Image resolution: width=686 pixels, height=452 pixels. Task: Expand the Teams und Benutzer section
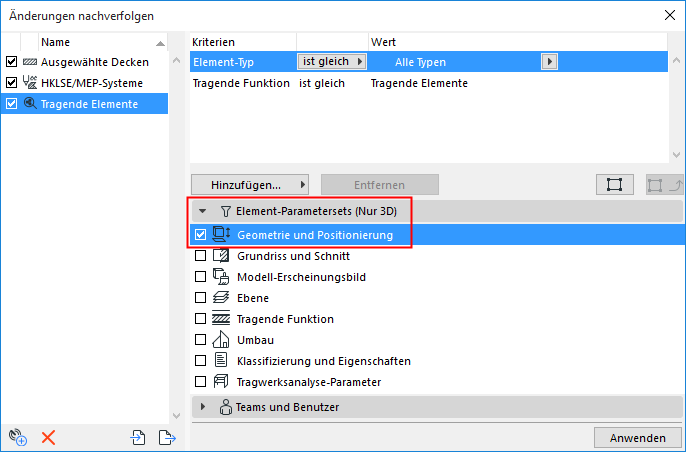point(203,407)
